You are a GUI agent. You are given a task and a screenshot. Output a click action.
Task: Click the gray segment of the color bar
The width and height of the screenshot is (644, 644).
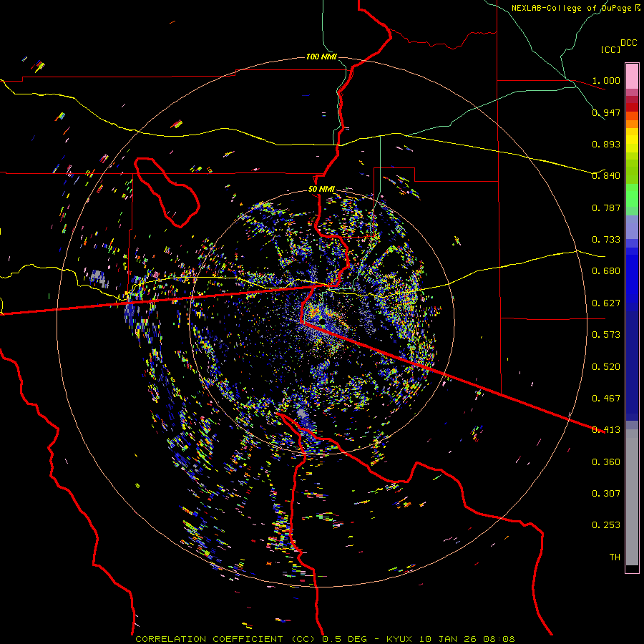click(632, 497)
